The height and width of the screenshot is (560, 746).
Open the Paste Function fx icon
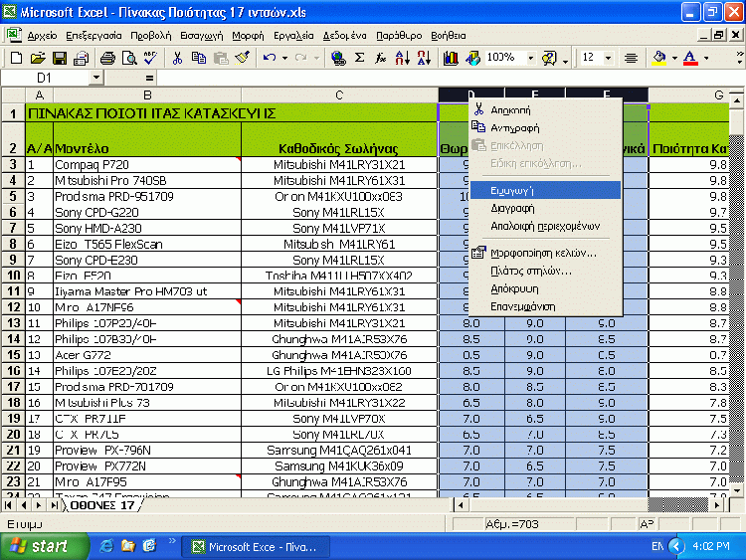pyautogui.click(x=381, y=58)
